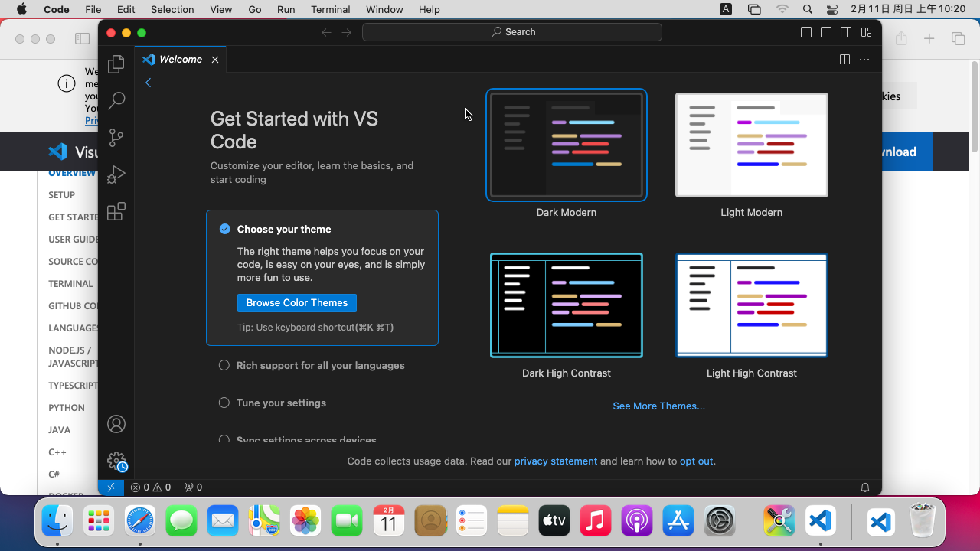This screenshot has width=980, height=551.
Task: Open Customize Layout icon
Action: point(866,32)
